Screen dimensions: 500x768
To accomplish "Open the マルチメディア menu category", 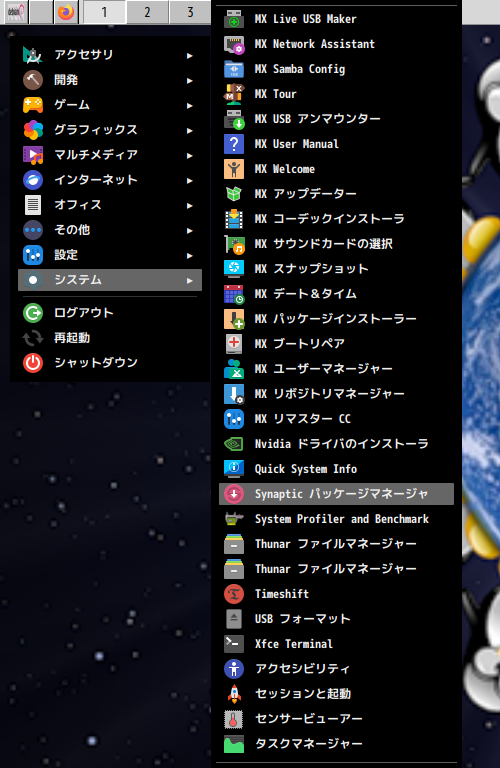I will click(110, 155).
